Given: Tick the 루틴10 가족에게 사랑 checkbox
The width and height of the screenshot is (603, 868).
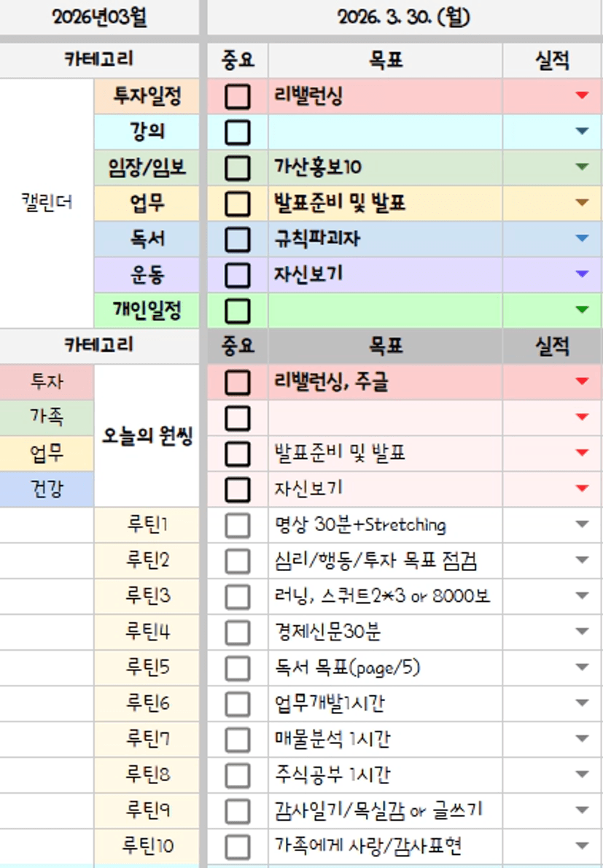Looking at the screenshot, I should (x=237, y=846).
